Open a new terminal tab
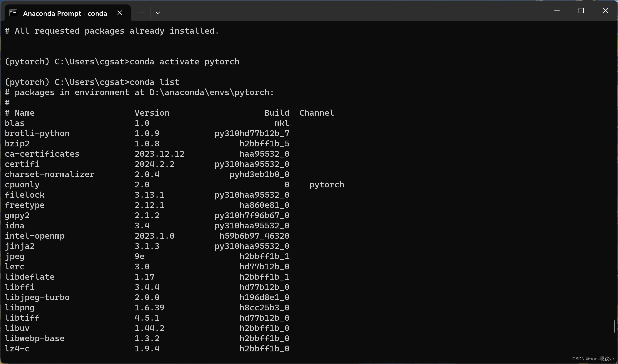618x364 pixels. (x=141, y=13)
